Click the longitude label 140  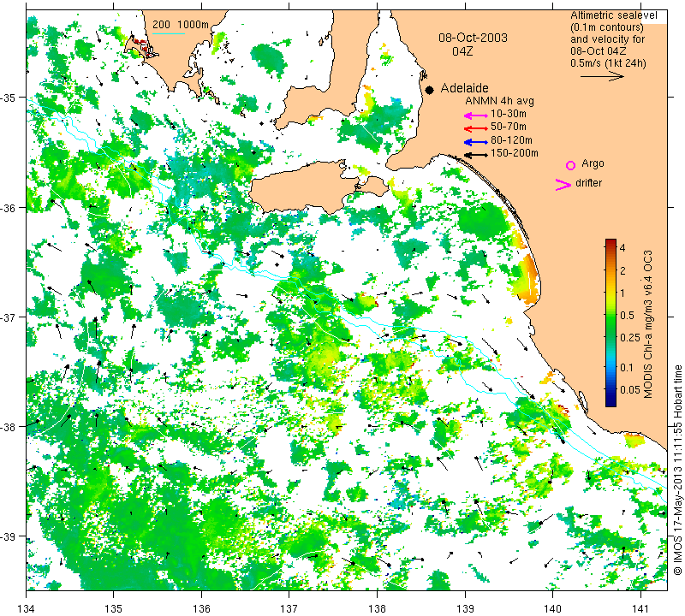(552, 608)
